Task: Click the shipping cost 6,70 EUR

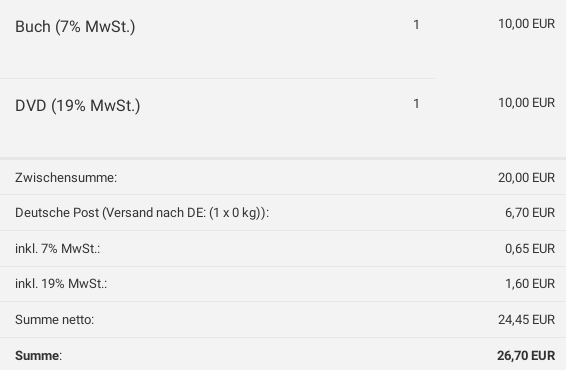Action: [530, 213]
